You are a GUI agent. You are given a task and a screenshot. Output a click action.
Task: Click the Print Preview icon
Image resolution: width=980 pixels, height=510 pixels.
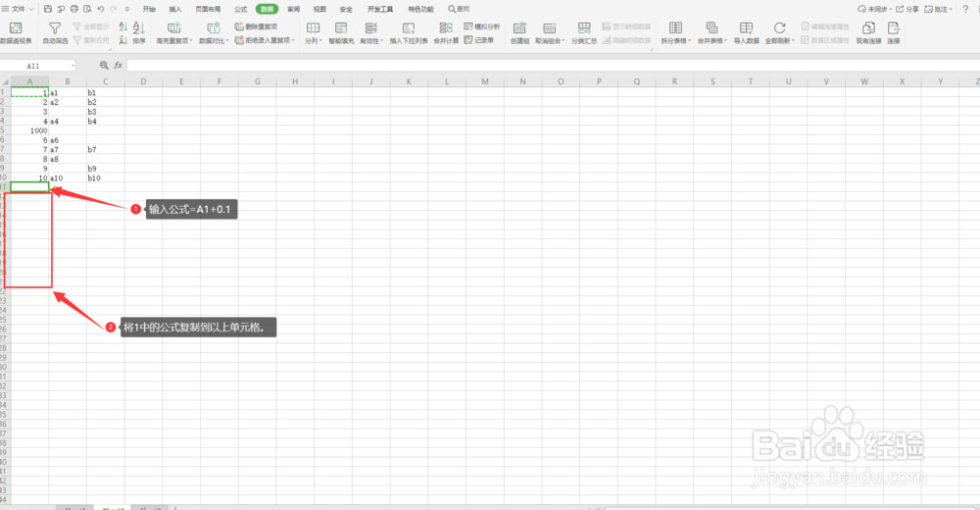pyautogui.click(x=87, y=9)
